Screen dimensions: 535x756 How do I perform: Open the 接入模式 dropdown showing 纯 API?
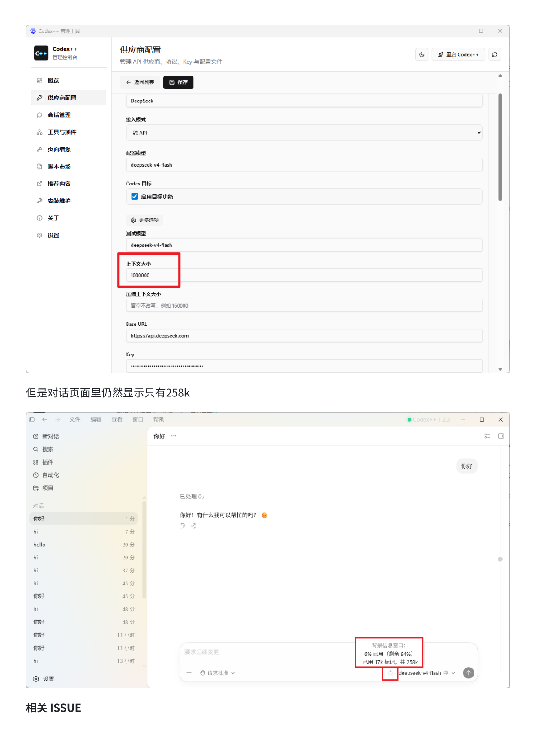click(304, 132)
